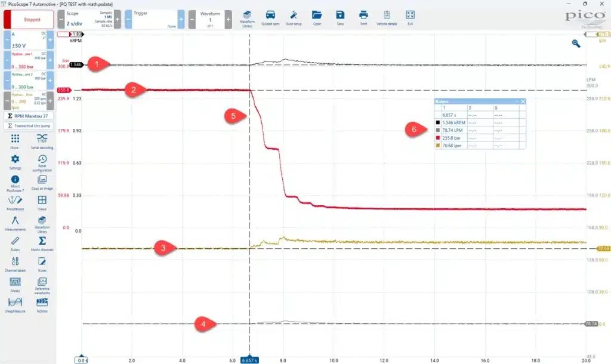Click 1.546 kRPM value in Rulers table
Viewport: 611px width, 364px height.
tap(453, 122)
